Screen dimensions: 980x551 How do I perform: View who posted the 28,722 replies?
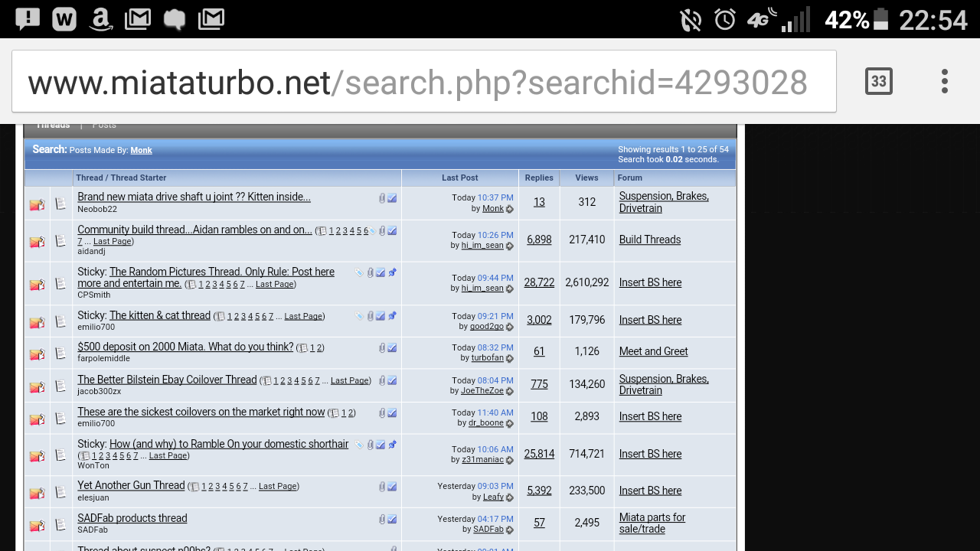click(539, 282)
